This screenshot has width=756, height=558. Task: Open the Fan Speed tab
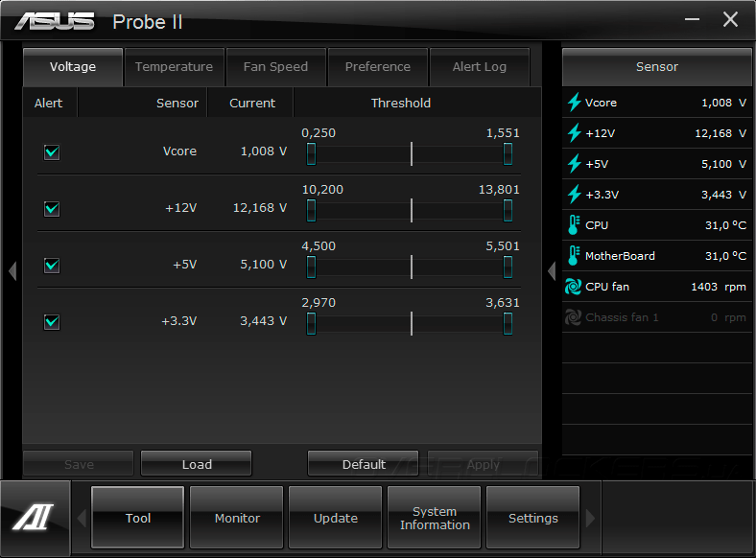coord(275,67)
